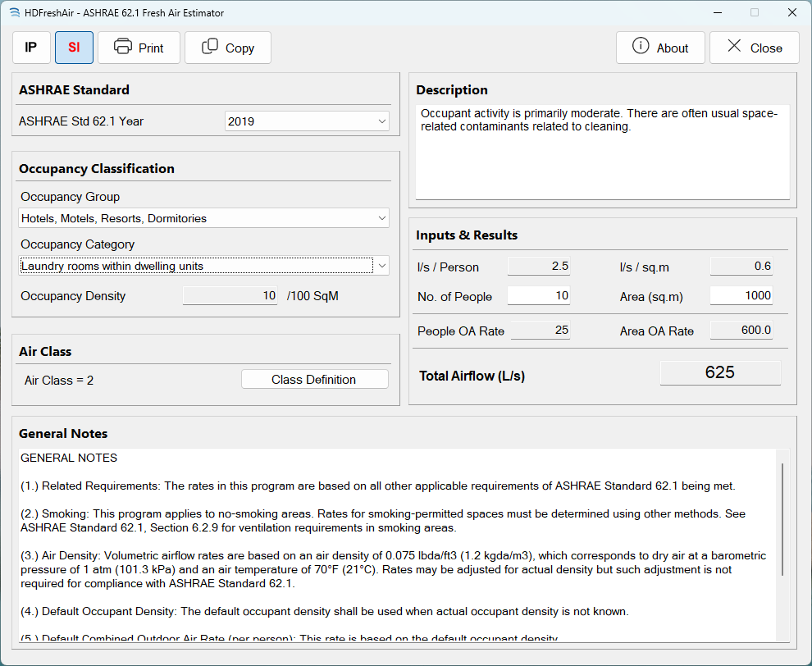Click note '(2.) Smoking' paragraph
812x666 pixels.
383,521
